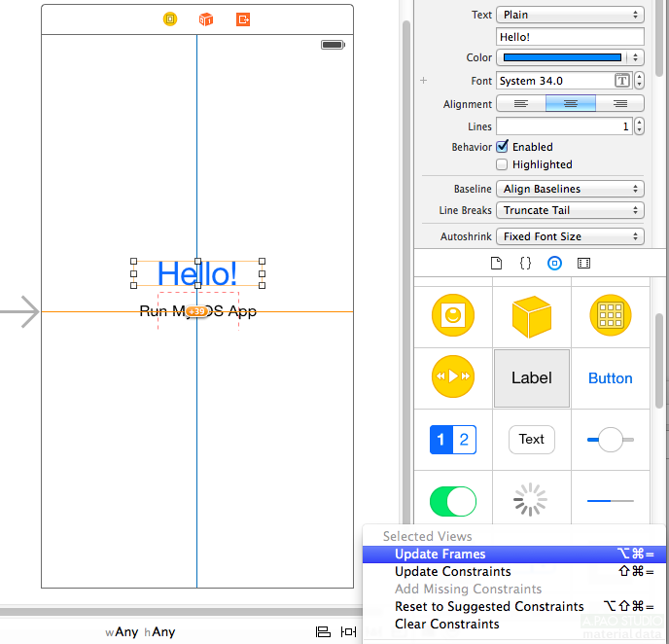Screen dimensions: 669x644
Task: Click the Hello! text input field
Action: (570, 36)
